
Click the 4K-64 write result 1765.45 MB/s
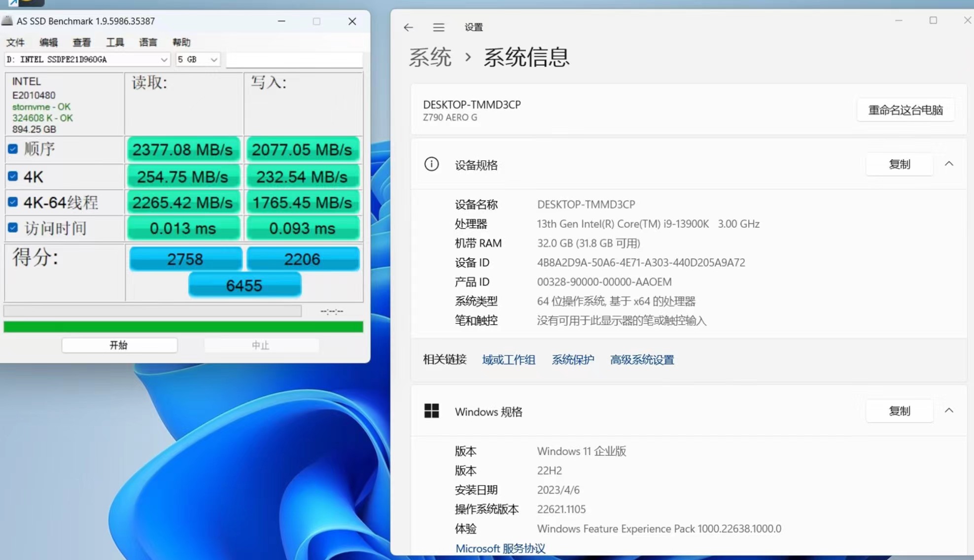pyautogui.click(x=302, y=203)
